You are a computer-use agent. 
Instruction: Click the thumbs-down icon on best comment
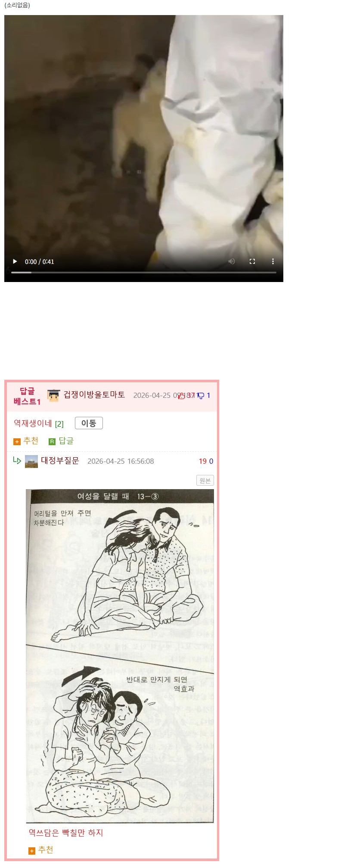click(201, 396)
